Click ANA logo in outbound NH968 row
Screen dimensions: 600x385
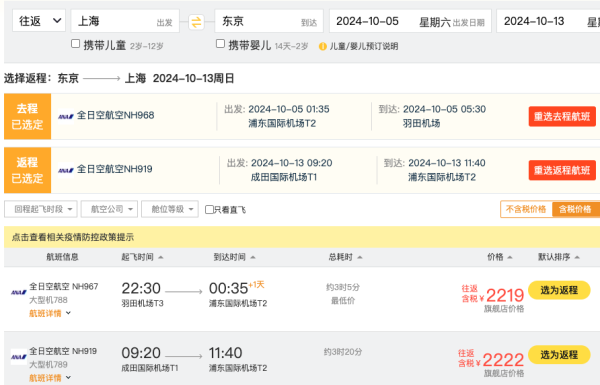pyautogui.click(x=66, y=116)
